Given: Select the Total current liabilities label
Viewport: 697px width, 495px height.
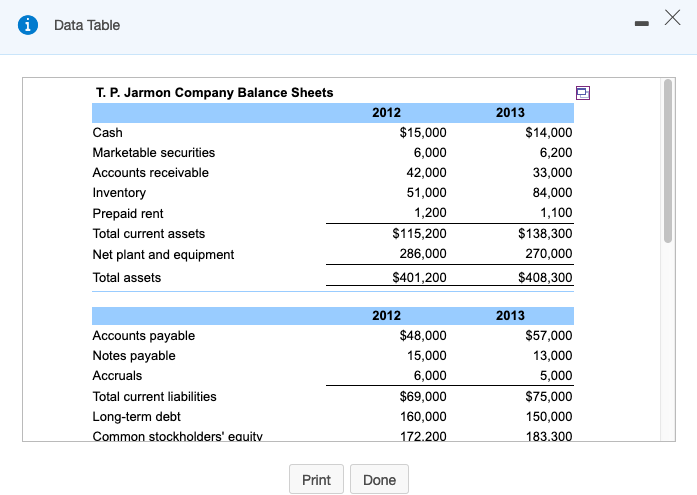Looking at the screenshot, I should point(155,396).
